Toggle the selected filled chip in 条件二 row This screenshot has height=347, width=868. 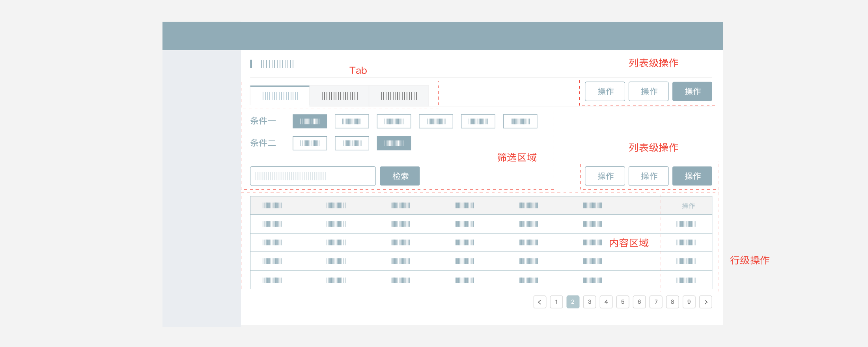[394, 143]
